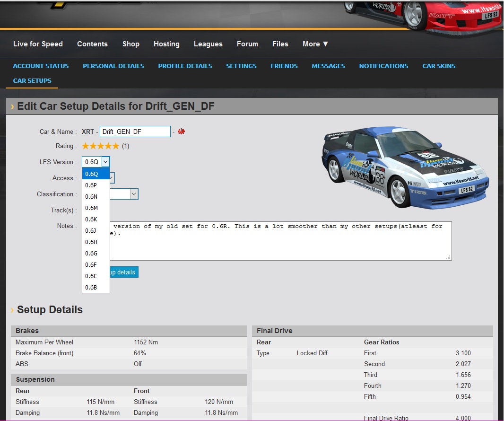
Task: Open the Messages tab
Action: 328,66
